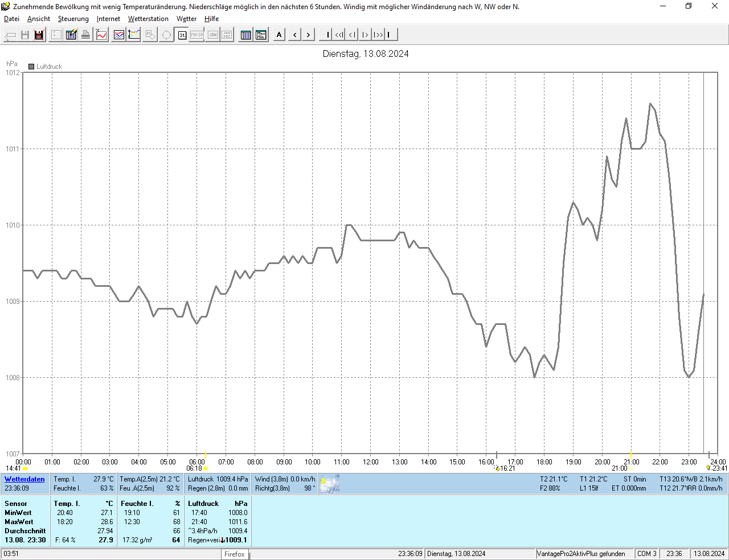The height and width of the screenshot is (560, 729).
Task: Click the weather forecast cloud thumbnail
Action: point(329,484)
